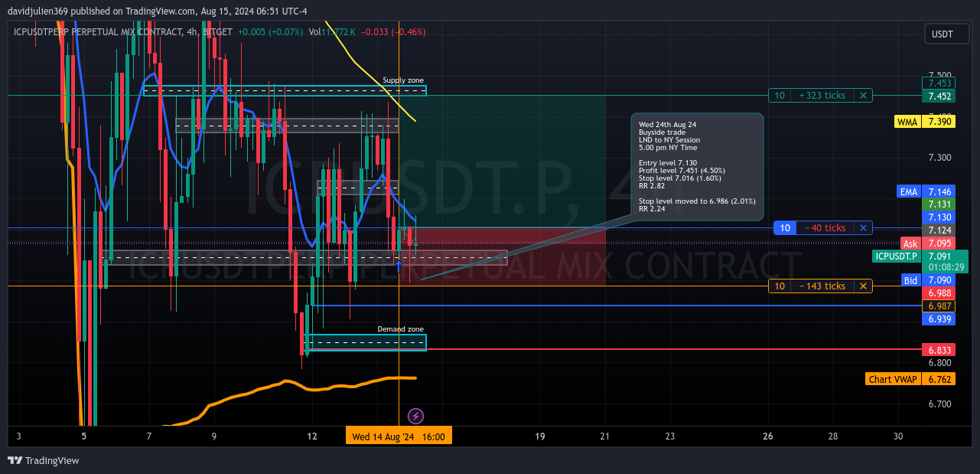The width and height of the screenshot is (980, 474).
Task: Click the ICPUSDTPERP PERPETUAL MIX CONTRACT symbol title
Action: pyautogui.click(x=97, y=32)
